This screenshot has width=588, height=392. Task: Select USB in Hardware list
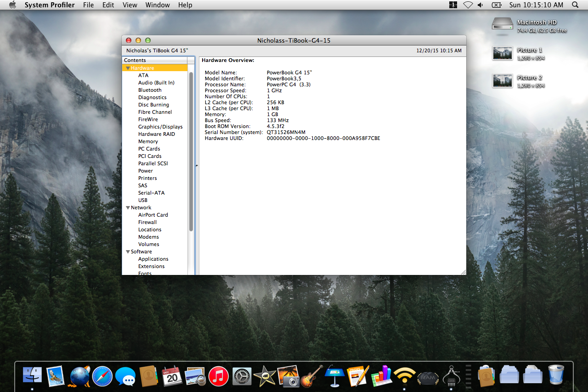pyautogui.click(x=143, y=200)
